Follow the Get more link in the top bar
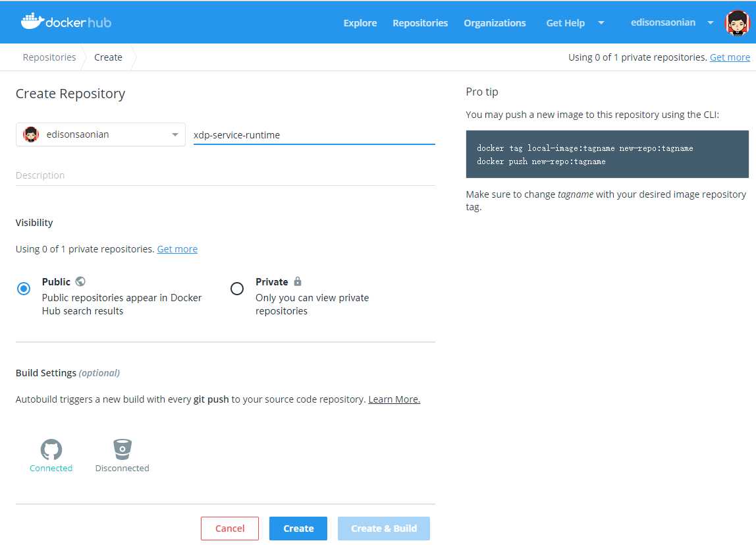The height and width of the screenshot is (545, 756). point(730,57)
